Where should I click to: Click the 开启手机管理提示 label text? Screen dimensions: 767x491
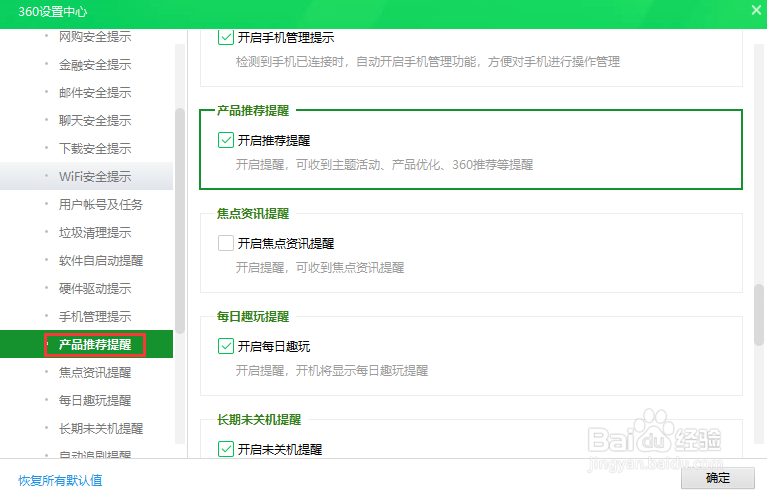[286, 38]
